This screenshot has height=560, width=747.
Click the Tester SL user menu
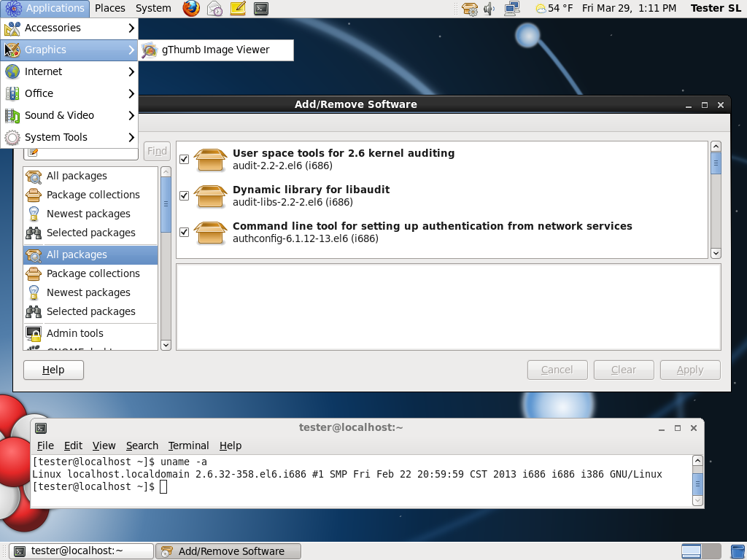[716, 8]
